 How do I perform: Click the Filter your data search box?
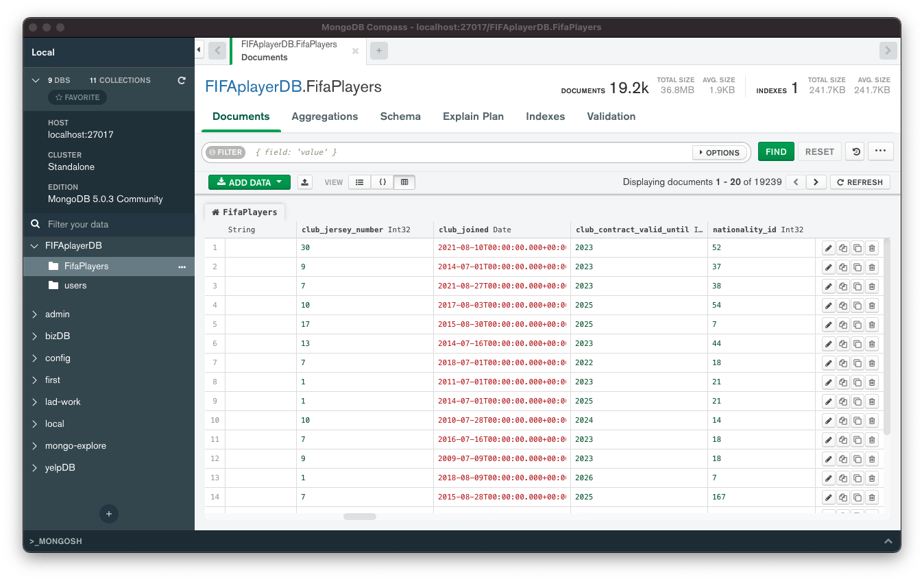click(x=109, y=224)
